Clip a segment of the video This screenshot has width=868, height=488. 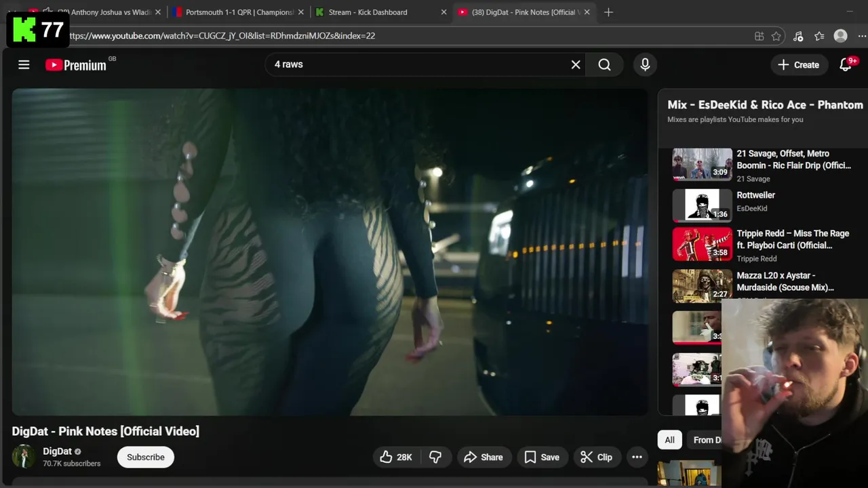(597, 457)
